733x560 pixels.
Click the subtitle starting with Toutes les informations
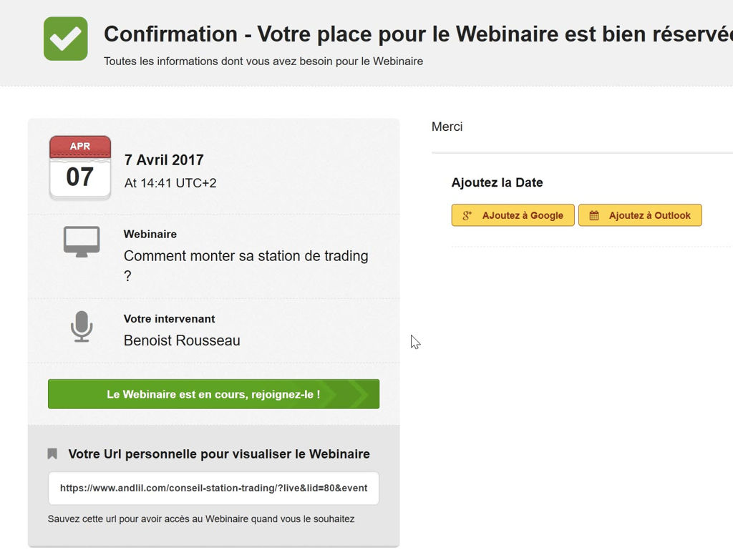[x=263, y=62]
